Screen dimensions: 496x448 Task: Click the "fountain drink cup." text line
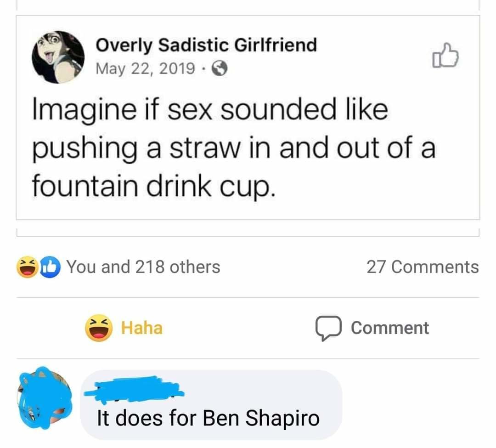154,186
